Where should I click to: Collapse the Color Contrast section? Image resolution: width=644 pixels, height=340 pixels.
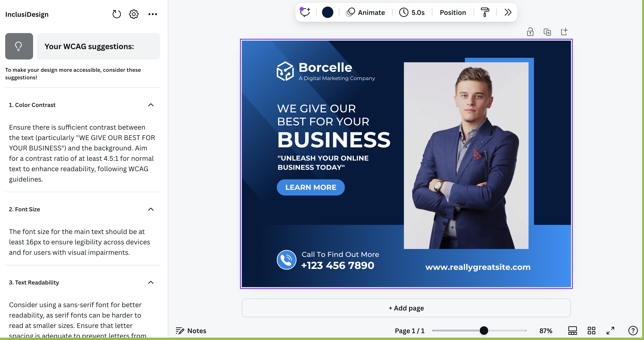[x=151, y=105]
